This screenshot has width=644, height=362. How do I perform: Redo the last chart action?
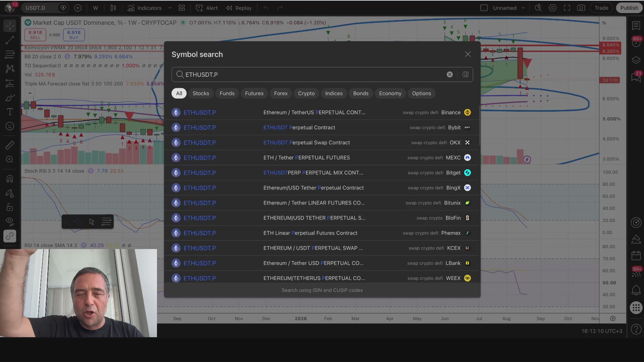tap(280, 8)
